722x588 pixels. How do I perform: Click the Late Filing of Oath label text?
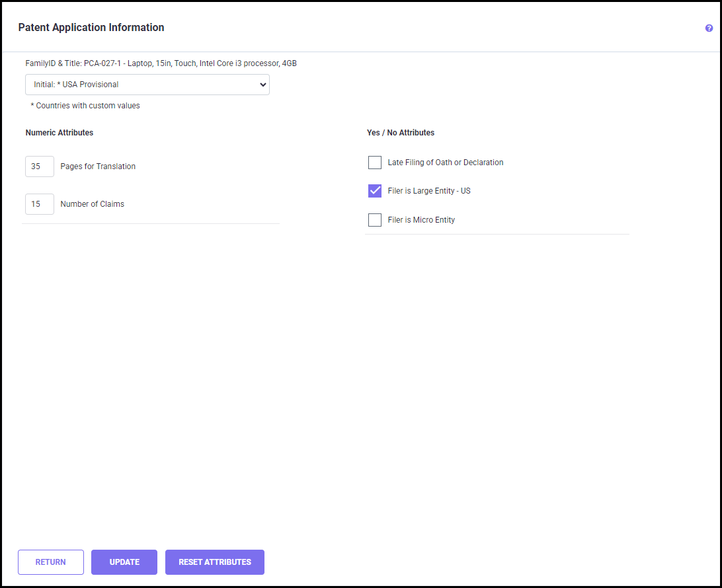[x=445, y=163]
